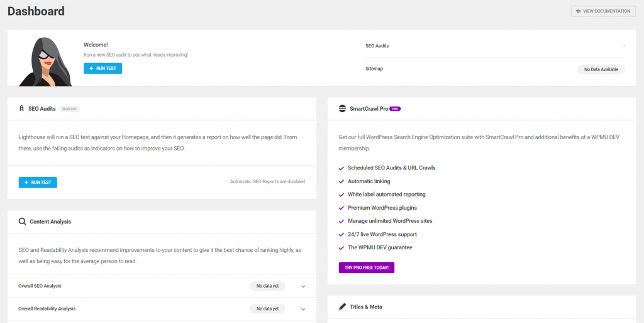Click the SEO Audits card title
This screenshot has width=644, height=323.
(x=42, y=109)
